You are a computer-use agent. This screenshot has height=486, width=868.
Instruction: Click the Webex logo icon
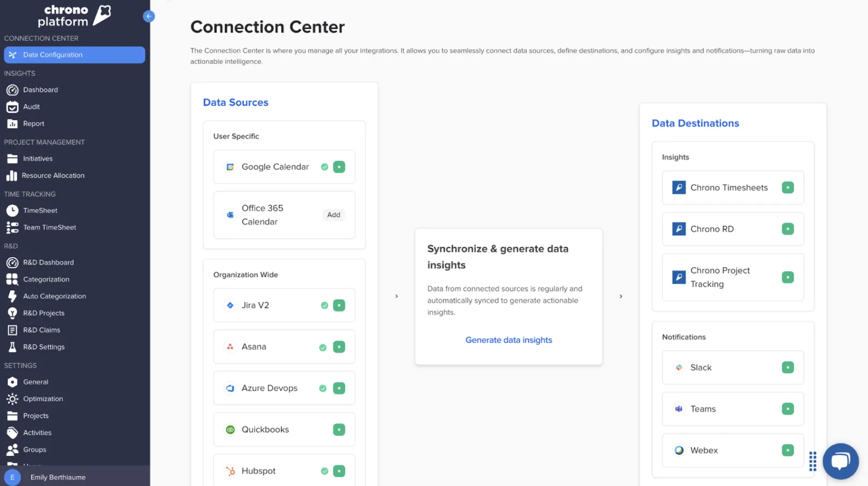679,450
